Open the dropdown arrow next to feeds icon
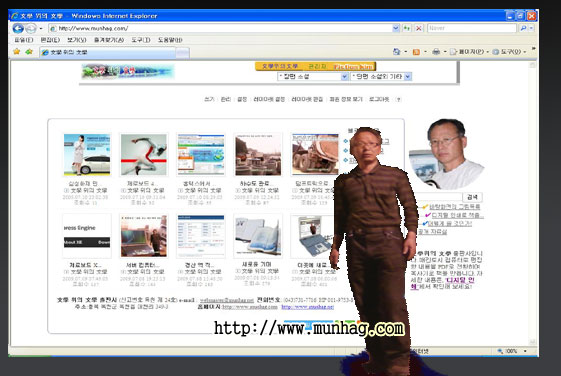 tap(425, 52)
